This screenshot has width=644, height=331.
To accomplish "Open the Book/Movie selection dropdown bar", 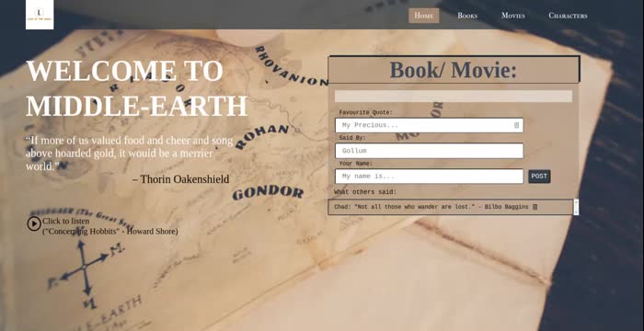I will (453, 97).
